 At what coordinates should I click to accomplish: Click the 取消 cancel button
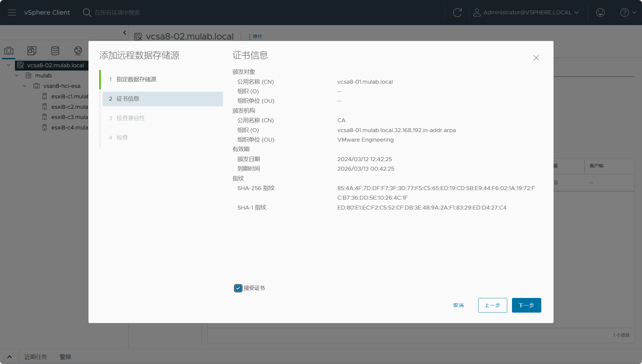point(458,305)
